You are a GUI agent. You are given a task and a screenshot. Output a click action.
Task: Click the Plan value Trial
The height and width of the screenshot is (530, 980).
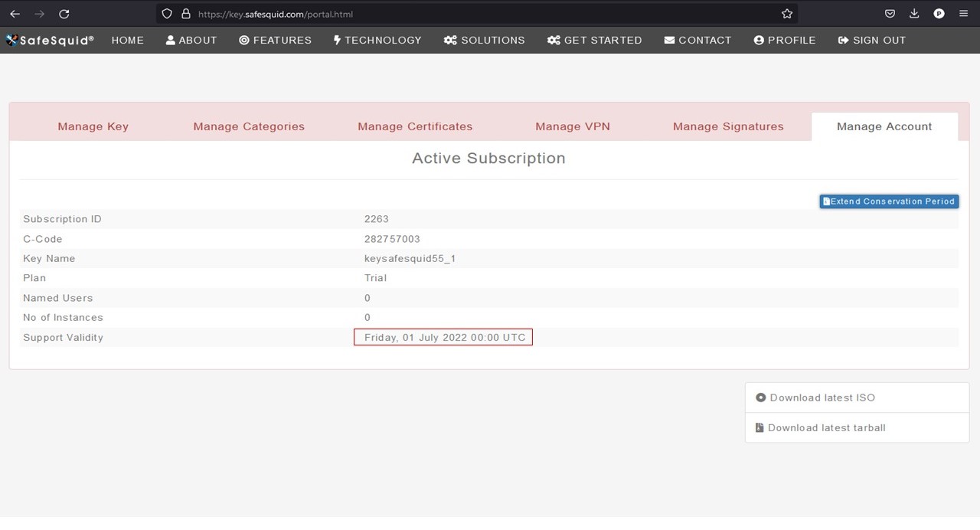coord(375,278)
